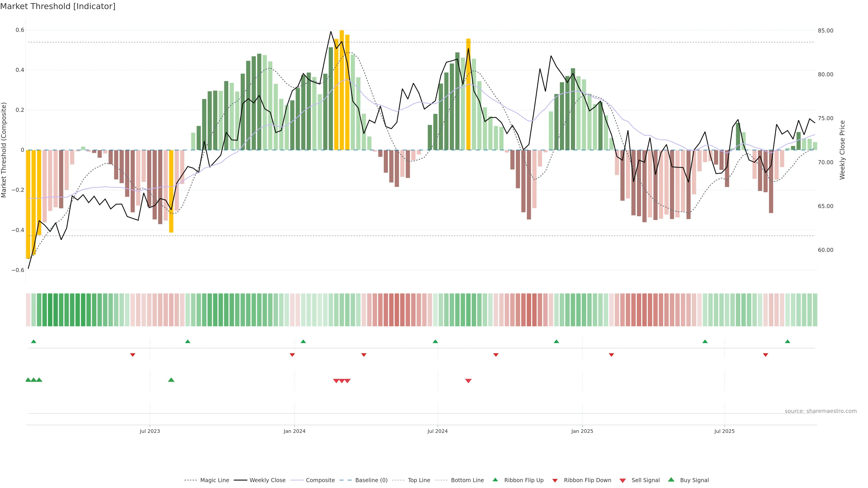
Task: Click the red Sell Signal legend triangle
Action: coord(622,481)
